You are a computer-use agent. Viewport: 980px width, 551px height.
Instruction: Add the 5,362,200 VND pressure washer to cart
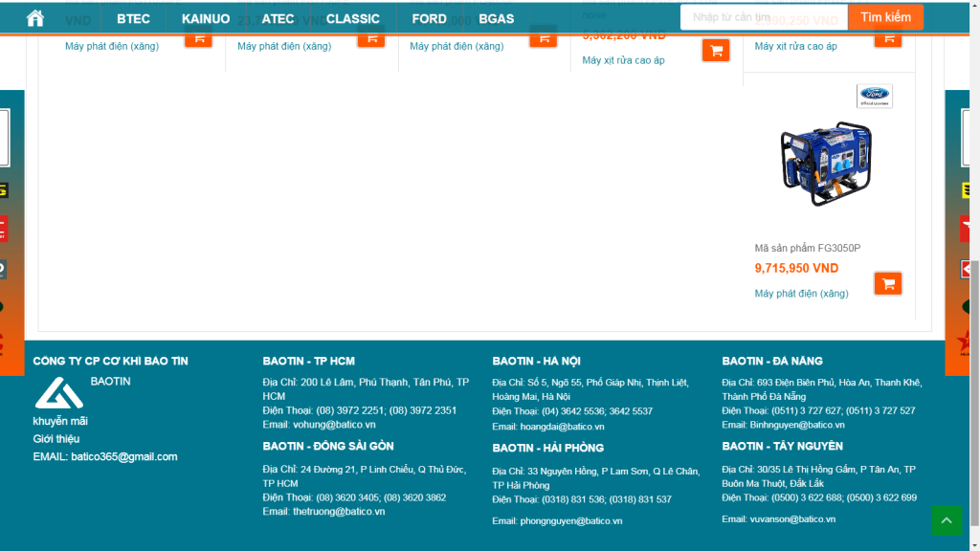click(x=716, y=51)
